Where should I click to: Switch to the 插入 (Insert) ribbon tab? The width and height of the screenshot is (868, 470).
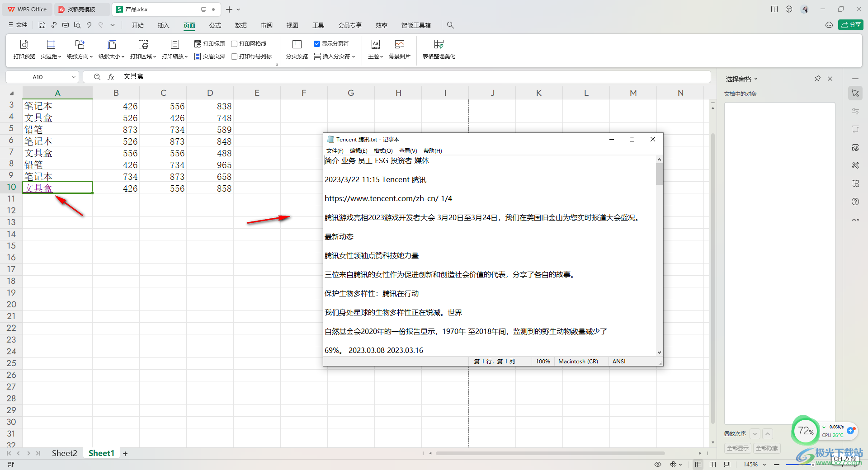pyautogui.click(x=163, y=25)
